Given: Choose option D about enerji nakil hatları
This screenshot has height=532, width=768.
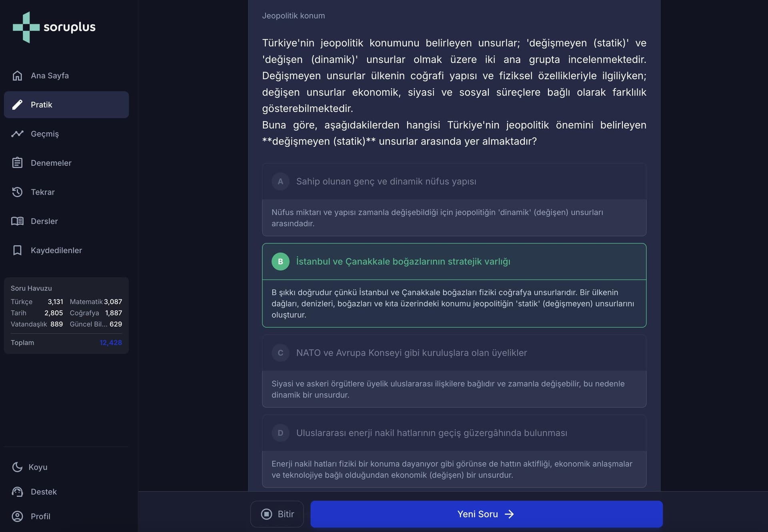Looking at the screenshot, I should tap(431, 433).
